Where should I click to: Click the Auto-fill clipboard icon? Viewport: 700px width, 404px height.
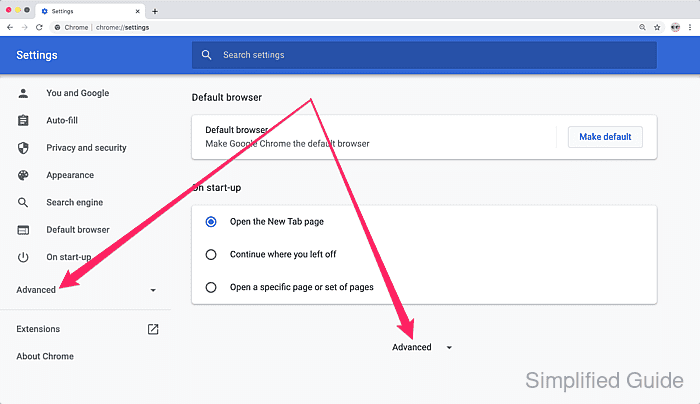23,120
